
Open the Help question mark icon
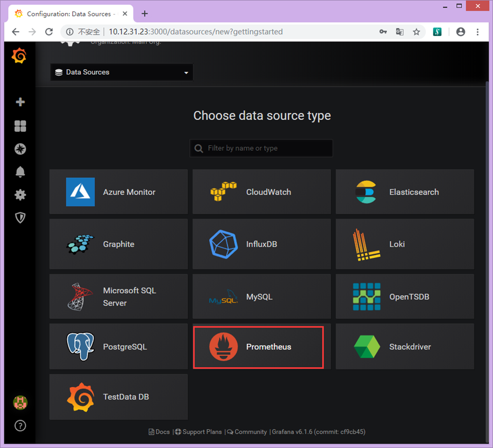point(20,426)
